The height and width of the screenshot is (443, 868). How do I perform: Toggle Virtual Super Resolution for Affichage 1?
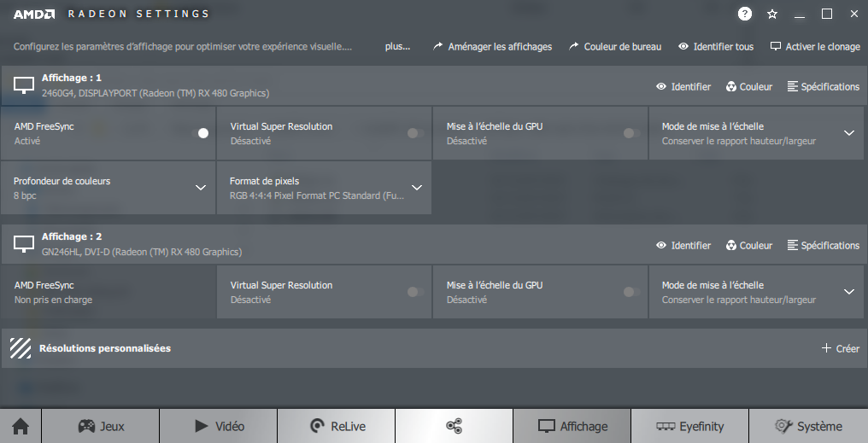pyautogui.click(x=415, y=133)
